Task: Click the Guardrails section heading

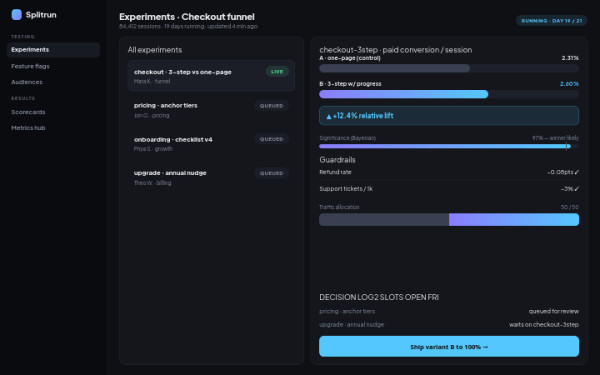Action: 338,160
